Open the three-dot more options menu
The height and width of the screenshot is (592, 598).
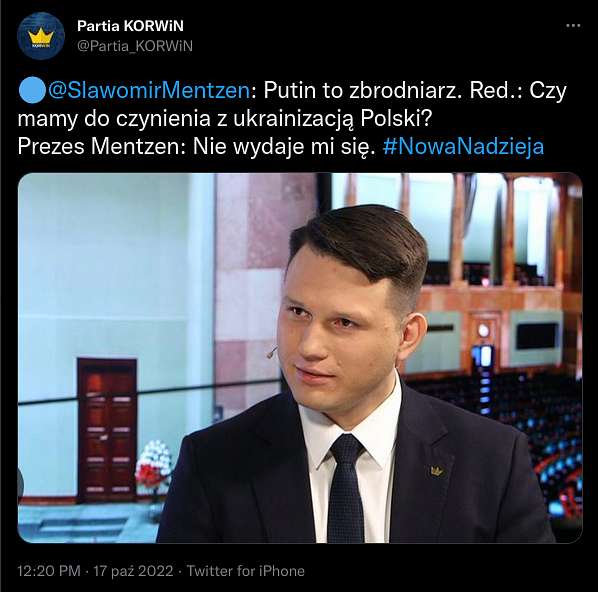[573, 26]
